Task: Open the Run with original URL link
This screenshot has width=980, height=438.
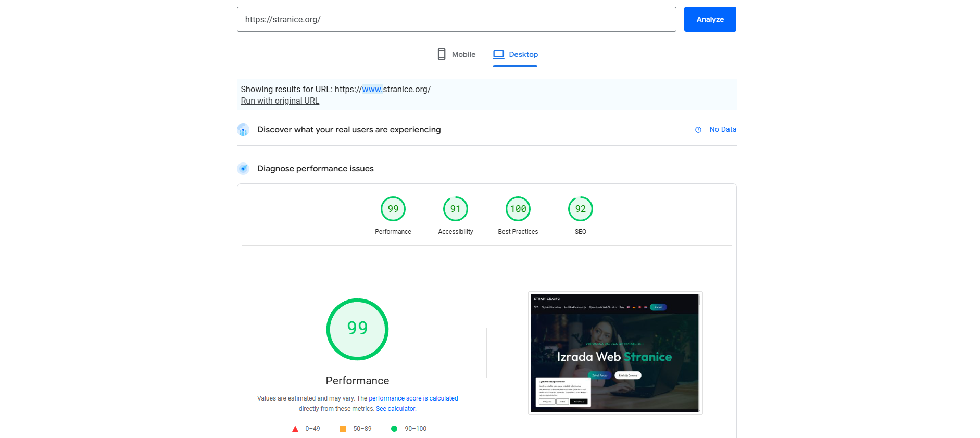Action: pyautogui.click(x=280, y=101)
